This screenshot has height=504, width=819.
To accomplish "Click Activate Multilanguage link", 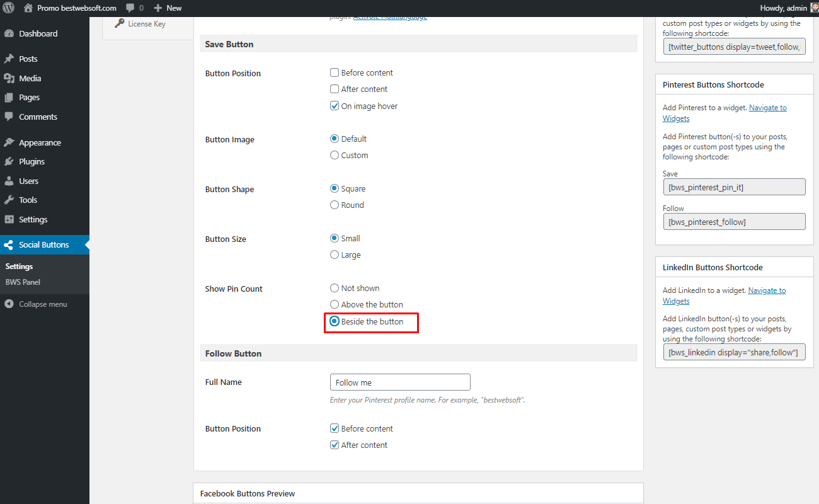I will click(390, 16).
